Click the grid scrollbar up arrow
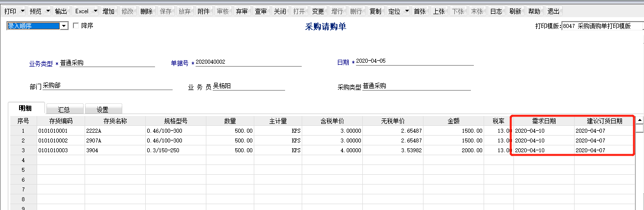 click(639, 120)
